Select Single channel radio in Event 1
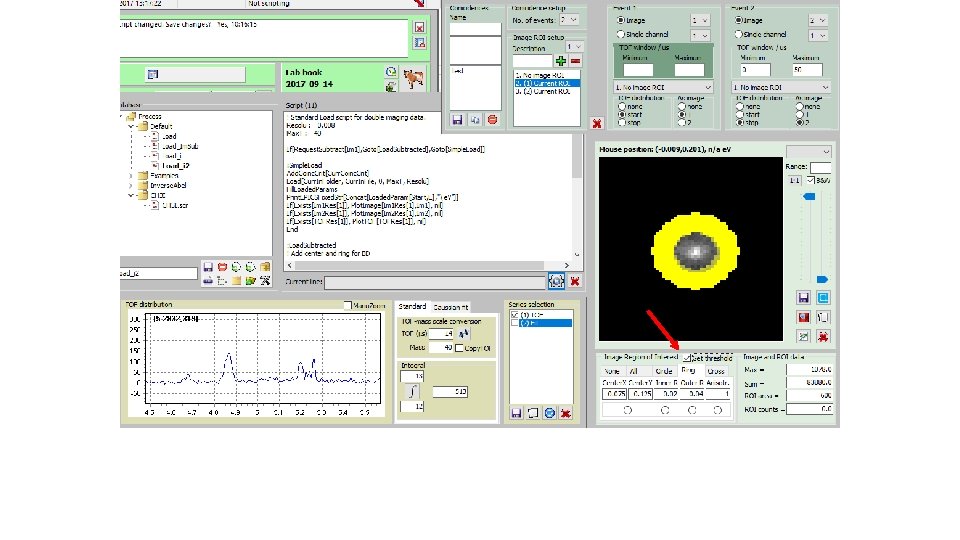The image size is (960, 540). (x=621, y=34)
